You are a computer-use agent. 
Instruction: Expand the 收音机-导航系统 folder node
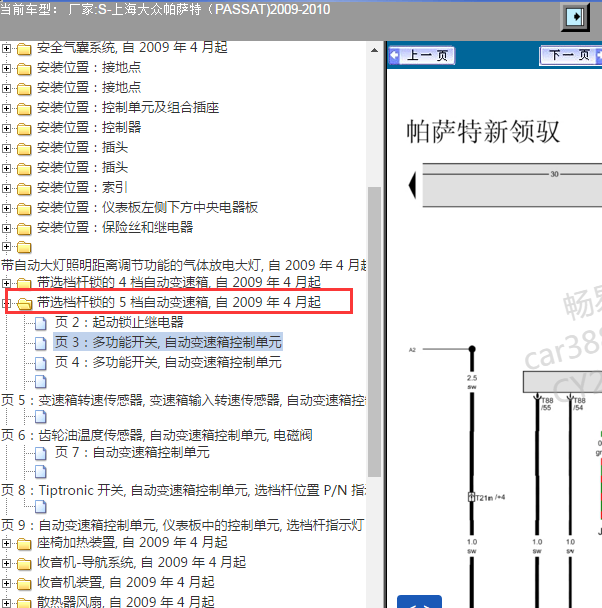click(6, 563)
